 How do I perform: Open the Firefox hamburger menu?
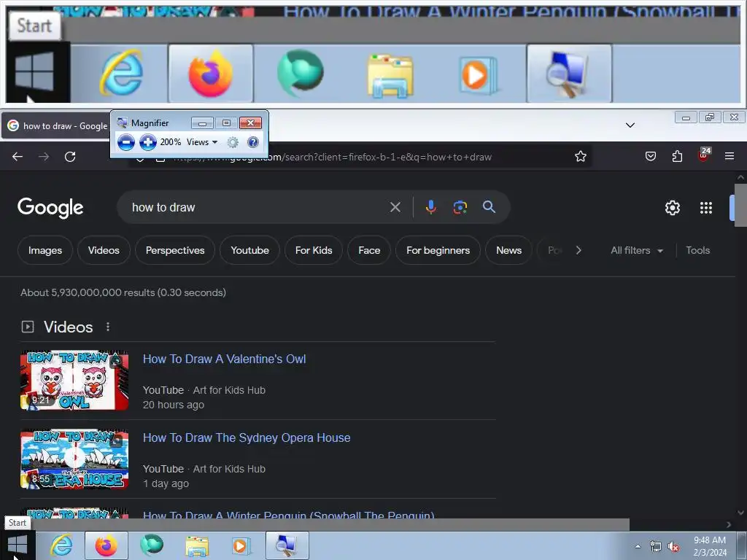729,156
